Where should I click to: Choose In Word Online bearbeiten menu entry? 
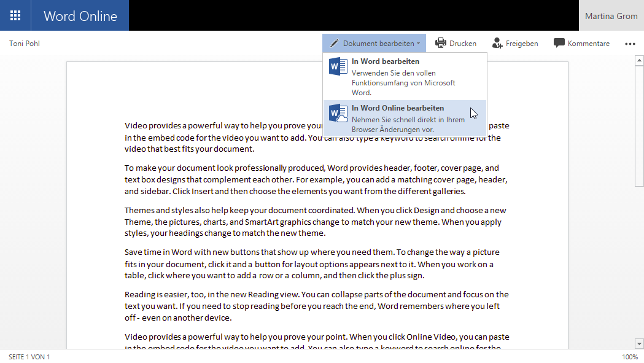pos(405,119)
